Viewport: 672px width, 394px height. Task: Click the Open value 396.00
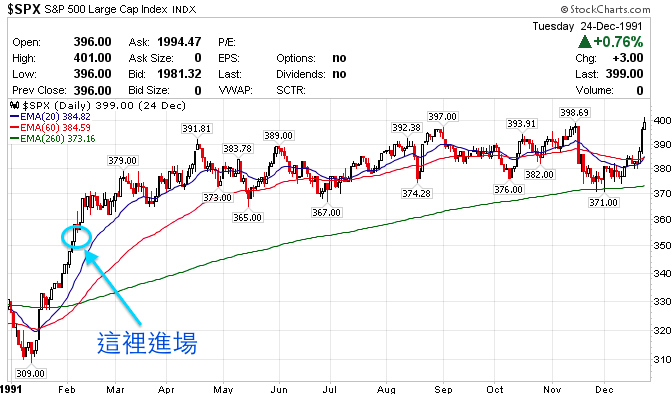(92, 42)
